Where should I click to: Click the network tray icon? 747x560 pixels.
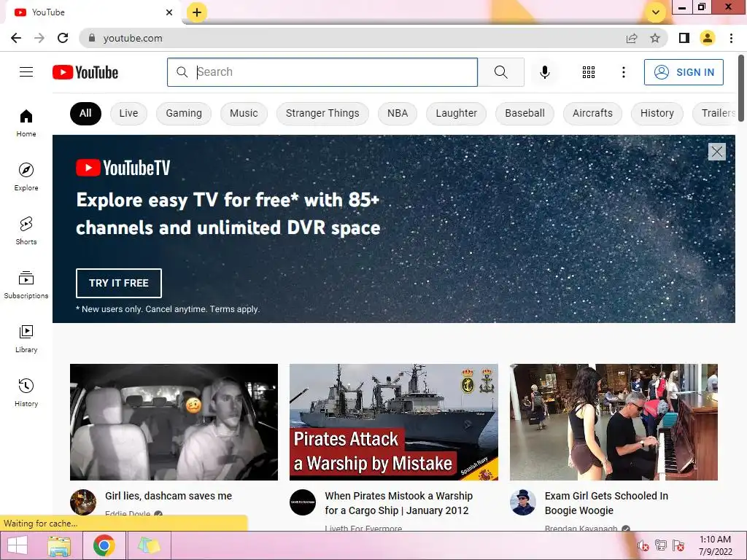click(x=661, y=545)
